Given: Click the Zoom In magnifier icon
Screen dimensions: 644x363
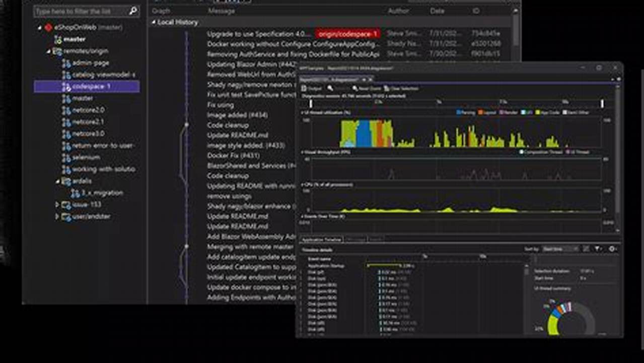Looking at the screenshot, I should tap(330, 88).
